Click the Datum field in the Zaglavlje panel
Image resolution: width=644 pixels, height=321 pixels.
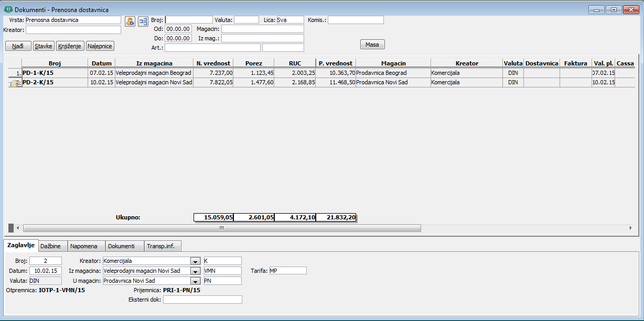46,271
